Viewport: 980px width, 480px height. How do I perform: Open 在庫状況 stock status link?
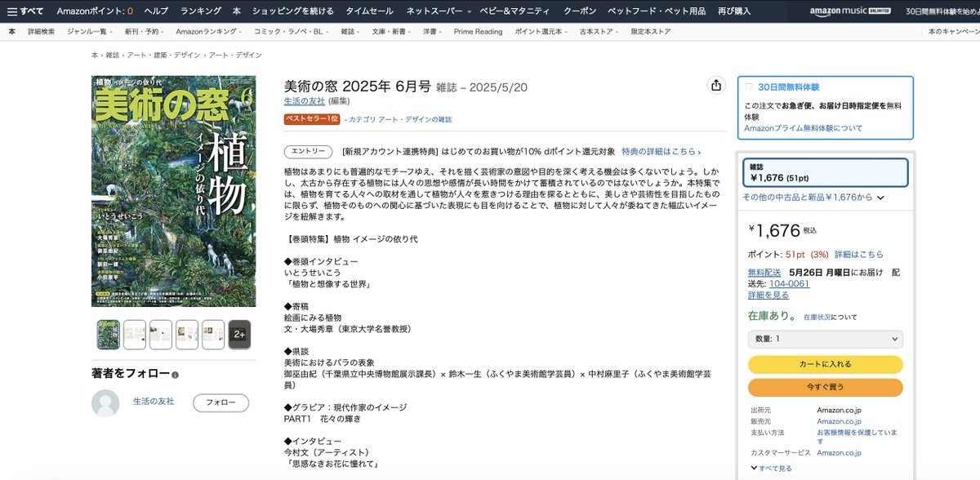(x=817, y=317)
